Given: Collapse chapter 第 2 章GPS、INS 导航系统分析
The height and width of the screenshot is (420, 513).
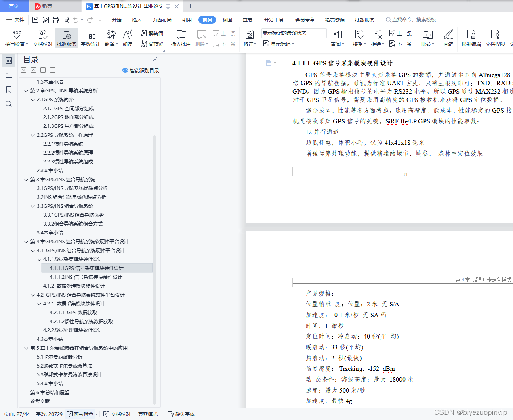Looking at the screenshot, I should coord(26,90).
